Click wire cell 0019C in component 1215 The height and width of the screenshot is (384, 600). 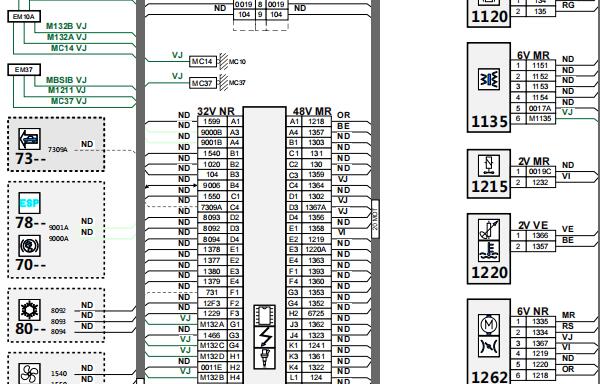540,172
